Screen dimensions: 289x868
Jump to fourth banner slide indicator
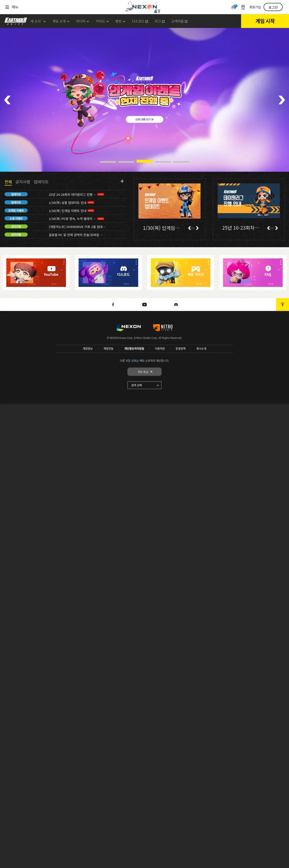point(163,162)
